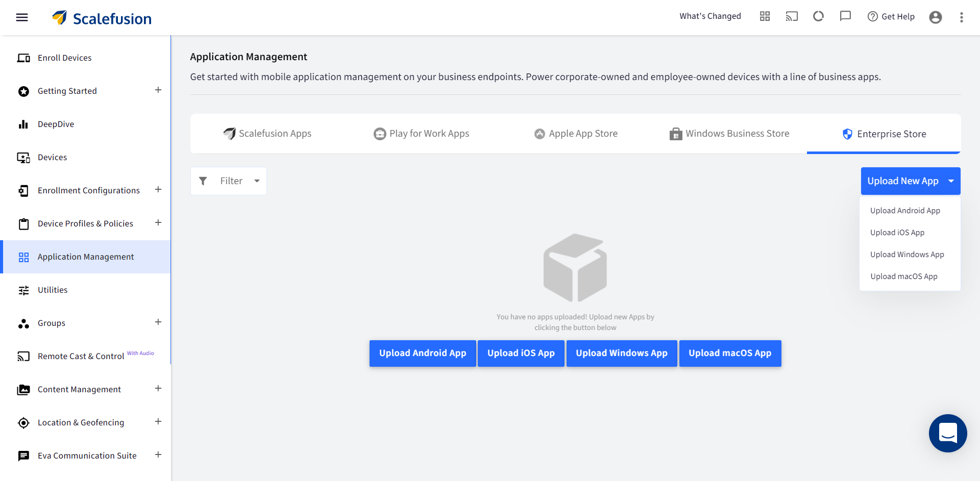Click the Remote Cast & Control icon
Image resolution: width=980 pixels, height=481 pixels.
[23, 356]
